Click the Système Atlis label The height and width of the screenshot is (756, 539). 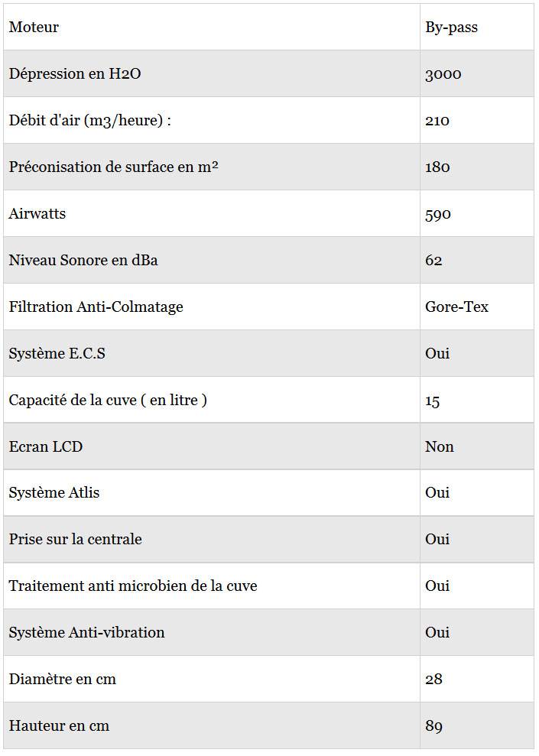[54, 493]
